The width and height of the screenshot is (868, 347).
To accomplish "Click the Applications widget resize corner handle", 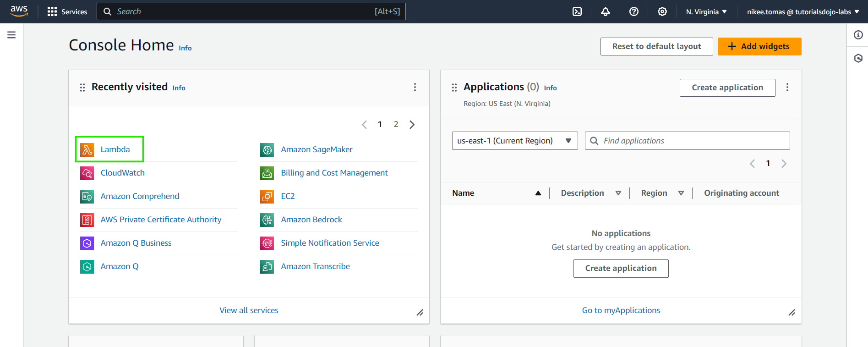I will click(x=792, y=313).
